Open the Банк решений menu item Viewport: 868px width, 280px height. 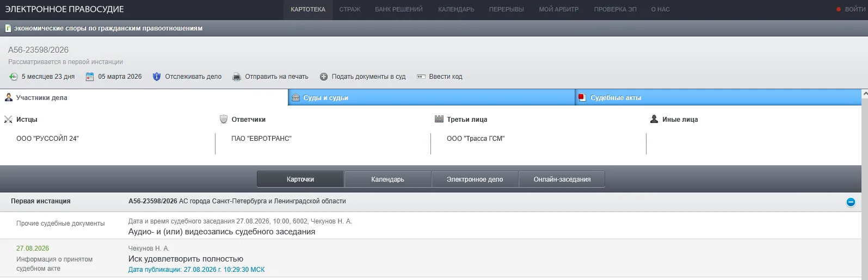point(398,9)
